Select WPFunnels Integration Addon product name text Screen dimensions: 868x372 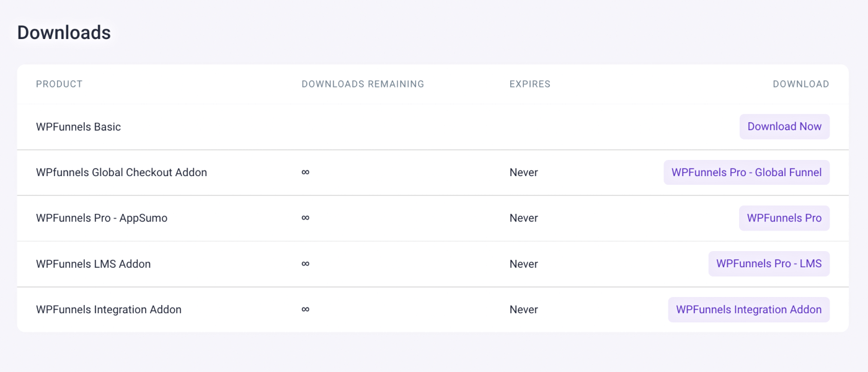108,309
